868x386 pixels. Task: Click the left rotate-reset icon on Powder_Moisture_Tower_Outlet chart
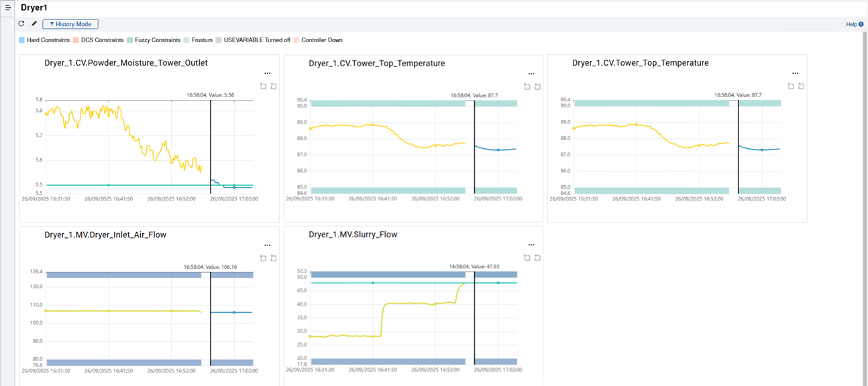coord(263,86)
